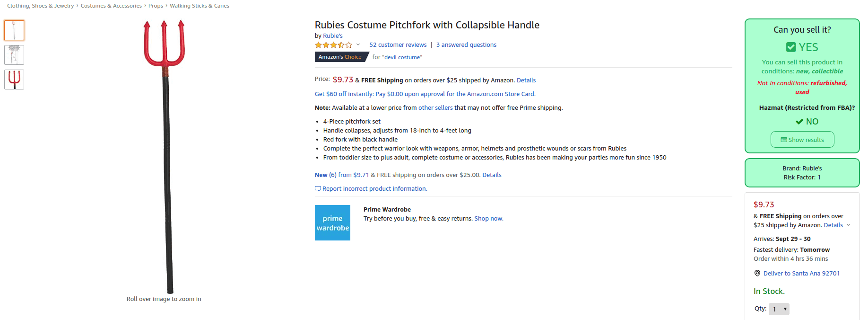Open the 52 customer reviews link
868x320 pixels.
pos(398,44)
